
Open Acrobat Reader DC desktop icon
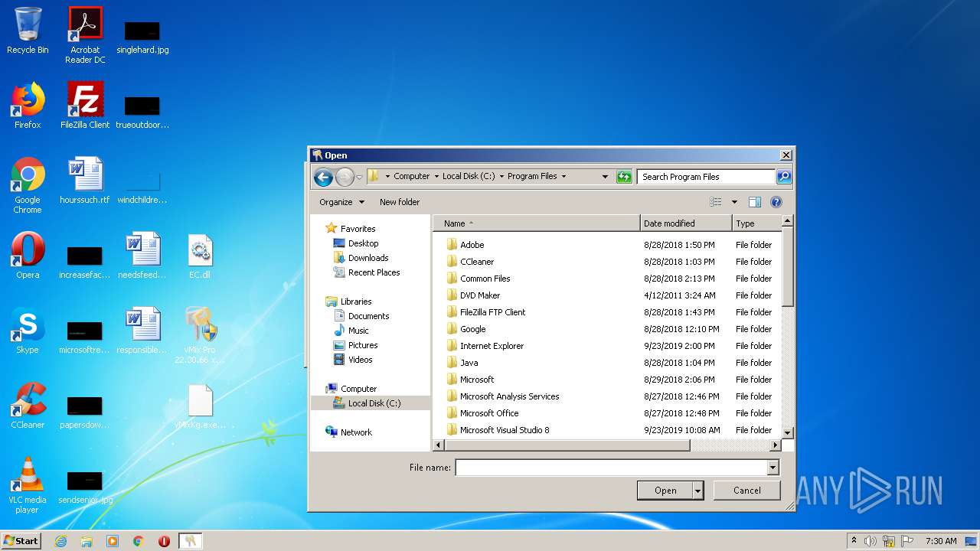pos(85,35)
